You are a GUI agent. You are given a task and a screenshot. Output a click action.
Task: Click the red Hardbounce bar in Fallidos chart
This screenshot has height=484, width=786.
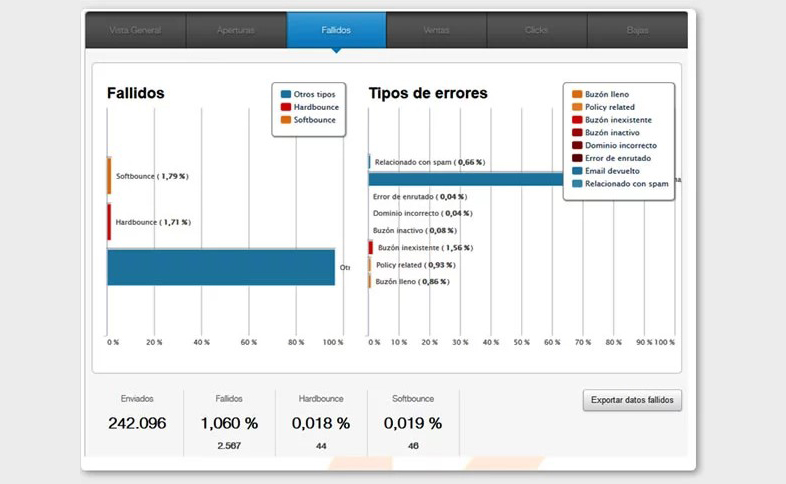(109, 222)
